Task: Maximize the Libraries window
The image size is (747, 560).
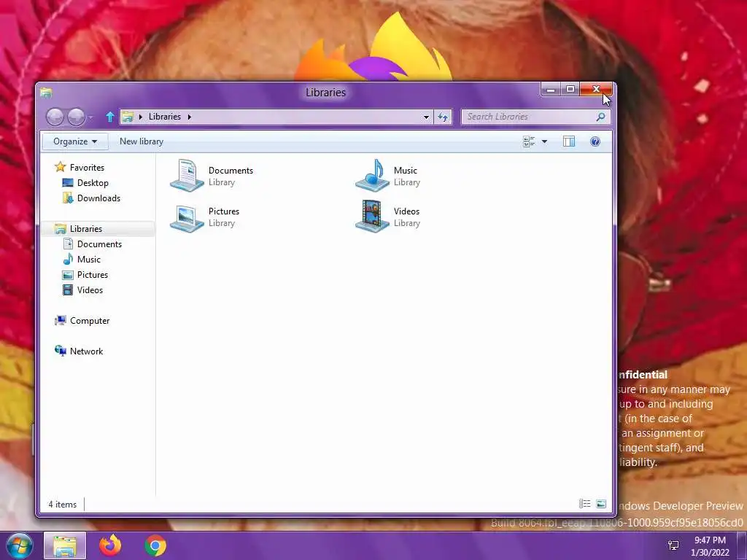Action: [x=570, y=89]
